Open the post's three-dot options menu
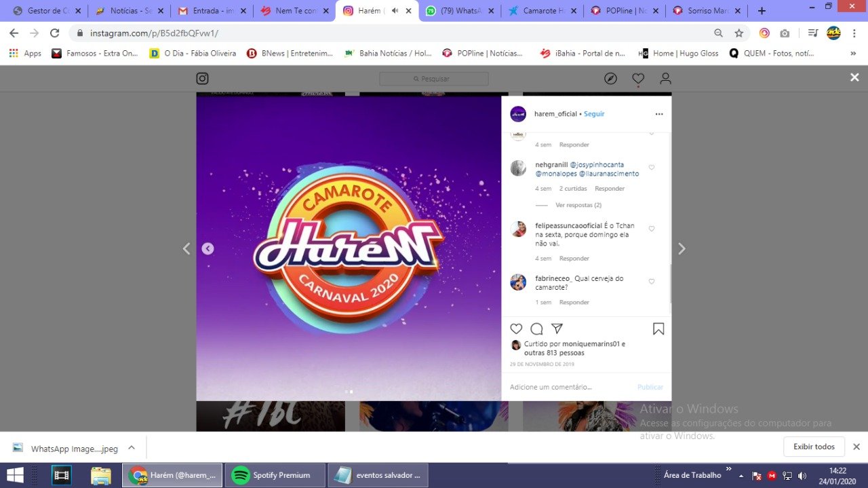This screenshot has width=868, height=488. (x=658, y=114)
